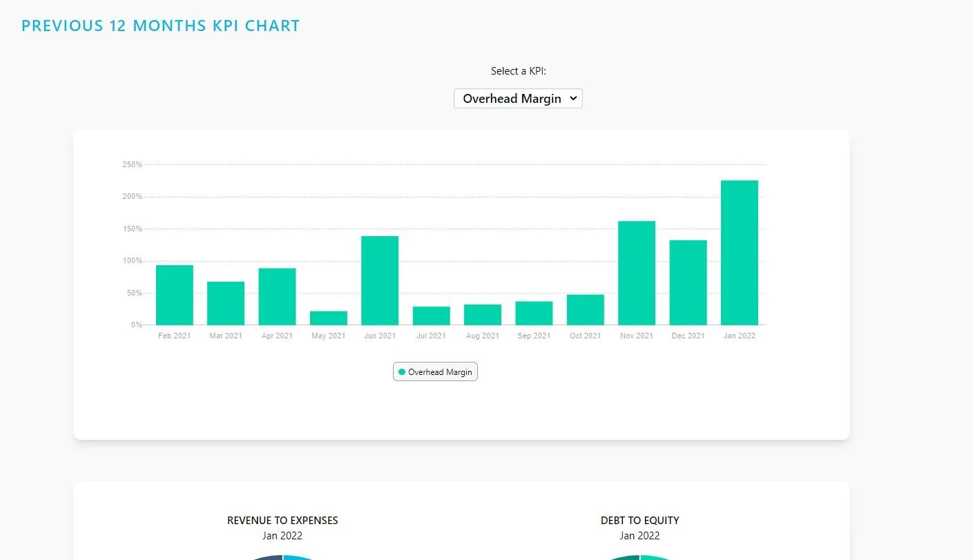Viewport: 973px width, 560px height.
Task: Click the 250% y-axis label
Action: click(x=133, y=165)
